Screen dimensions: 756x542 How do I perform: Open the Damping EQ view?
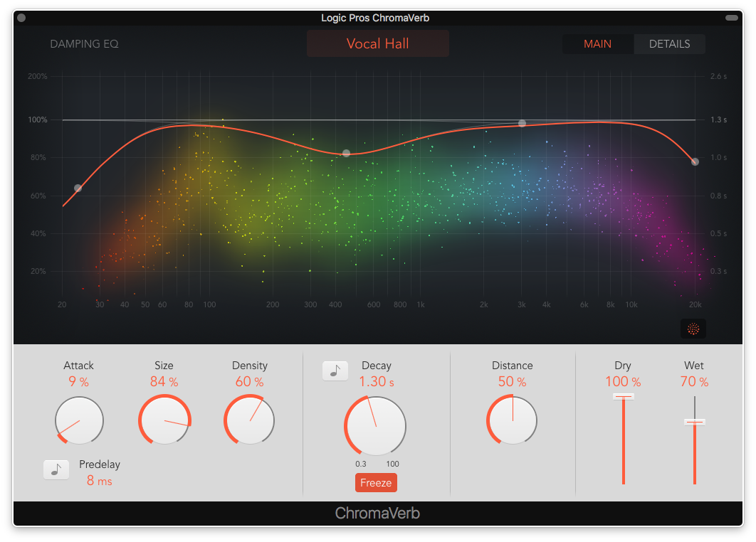coord(83,43)
